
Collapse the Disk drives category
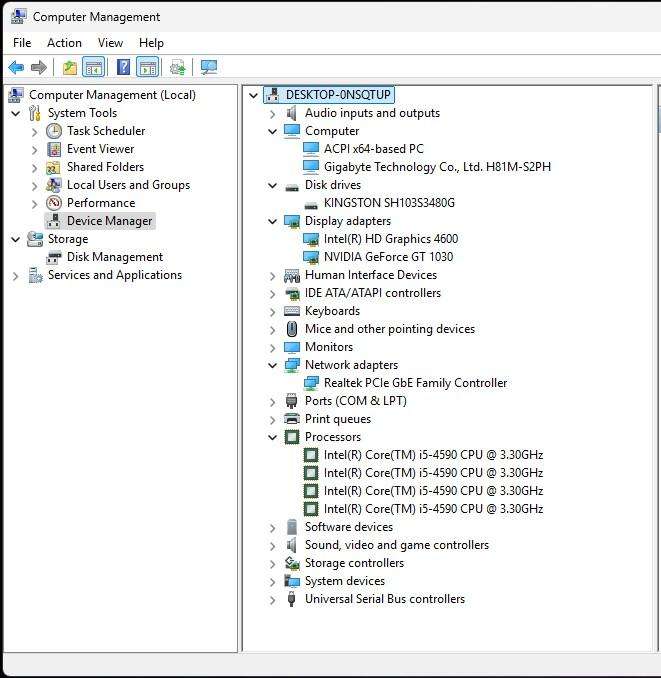(272, 186)
